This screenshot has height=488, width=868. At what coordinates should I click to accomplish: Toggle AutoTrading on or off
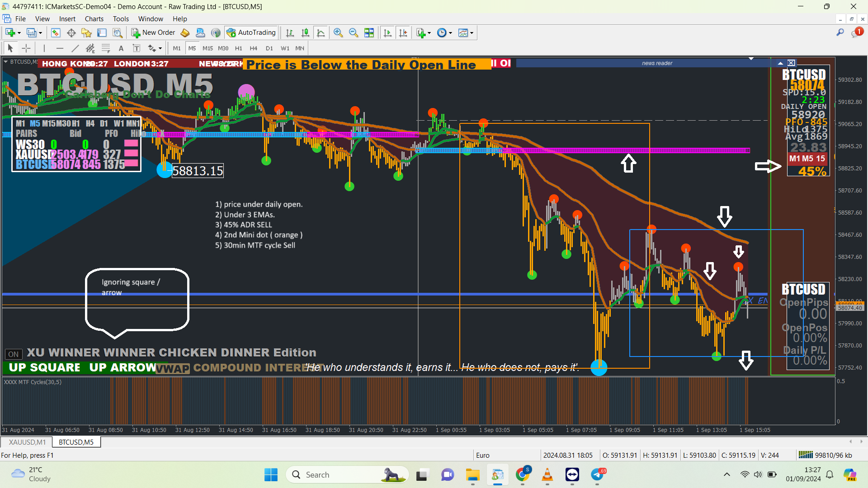[251, 33]
